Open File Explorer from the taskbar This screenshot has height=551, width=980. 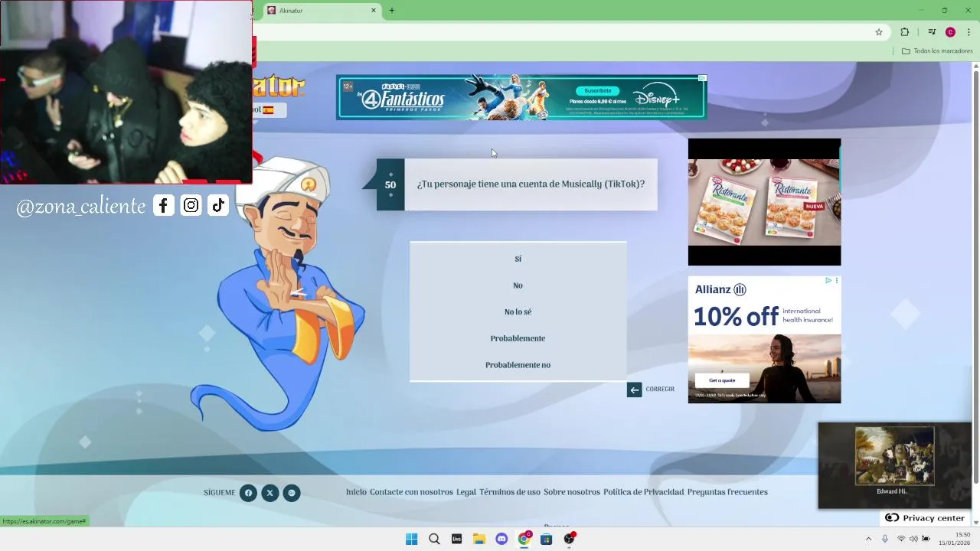479,539
